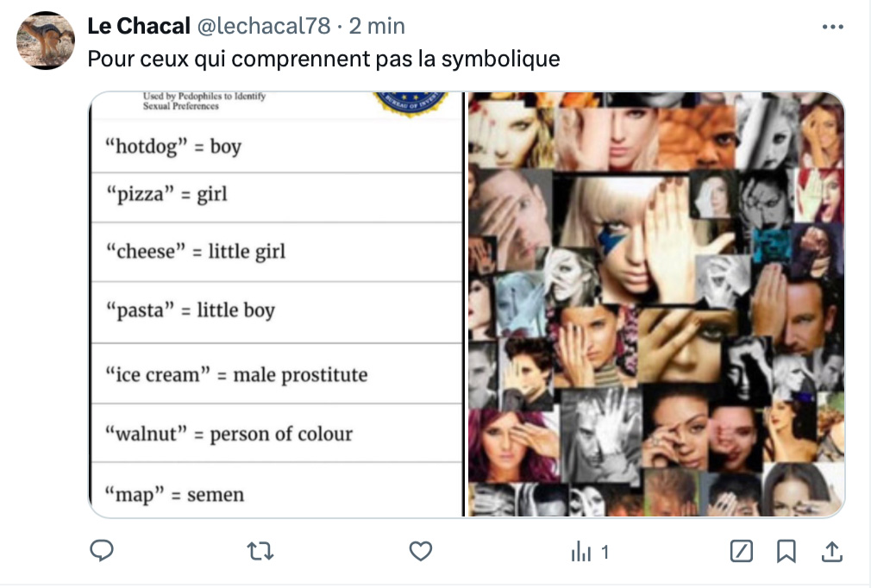The width and height of the screenshot is (871, 588).
Task: Click the reply speech bubble icon
Action: [102, 551]
